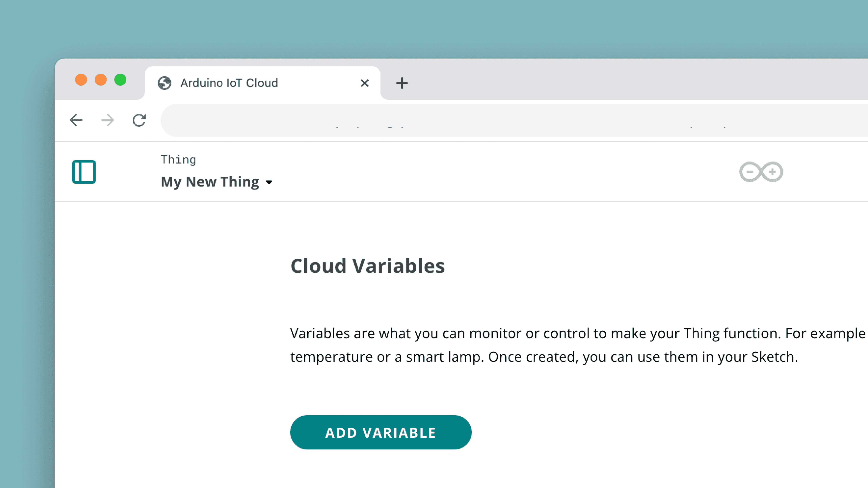Close the Arduino IoT Cloud tab
This screenshot has width=868, height=488.
pyautogui.click(x=365, y=83)
